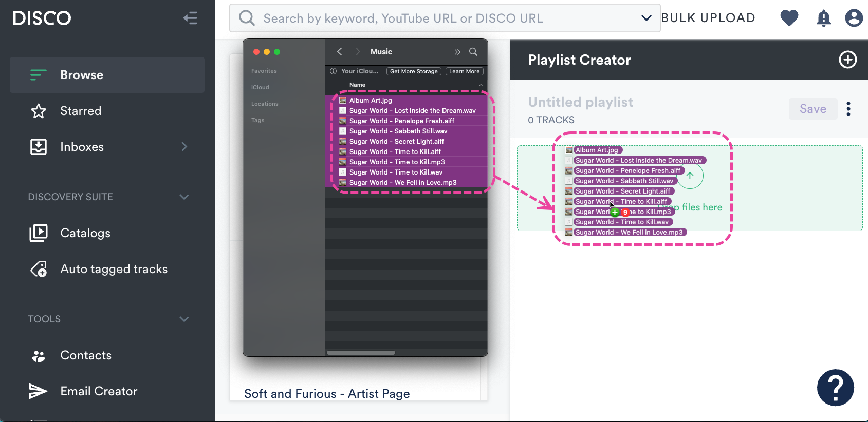Open Soft and Furious - Artist Page
The width and height of the screenshot is (868, 422).
pyautogui.click(x=327, y=394)
